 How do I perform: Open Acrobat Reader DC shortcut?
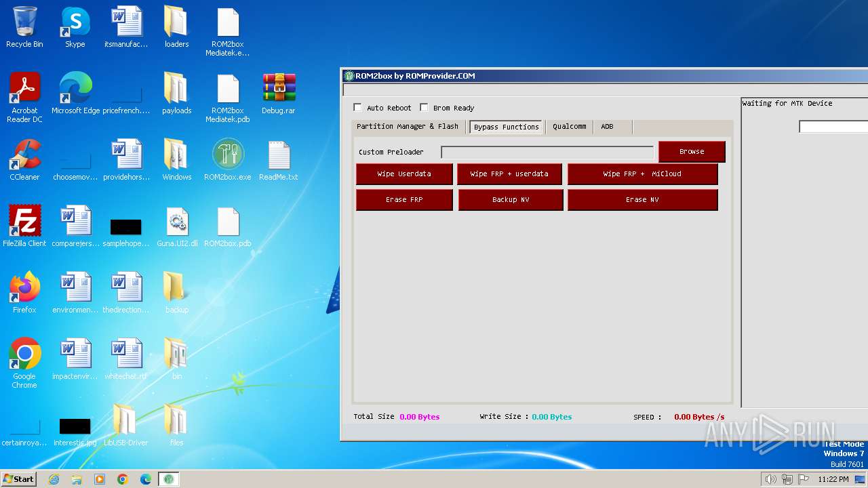24,98
